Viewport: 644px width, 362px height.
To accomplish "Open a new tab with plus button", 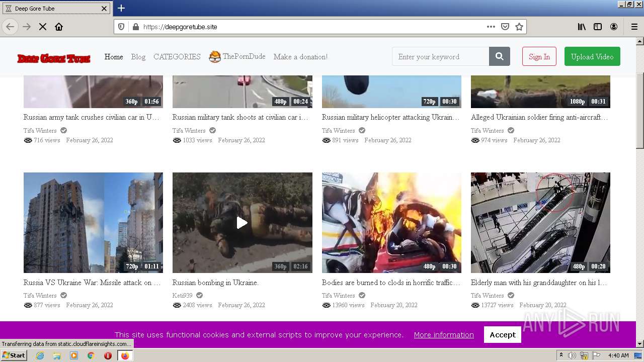I will [x=121, y=8].
